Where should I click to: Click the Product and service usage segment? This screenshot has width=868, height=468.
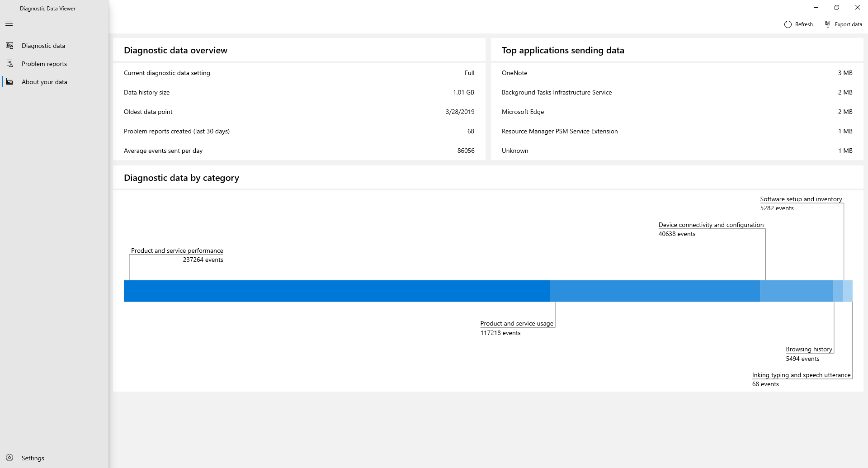(656, 291)
